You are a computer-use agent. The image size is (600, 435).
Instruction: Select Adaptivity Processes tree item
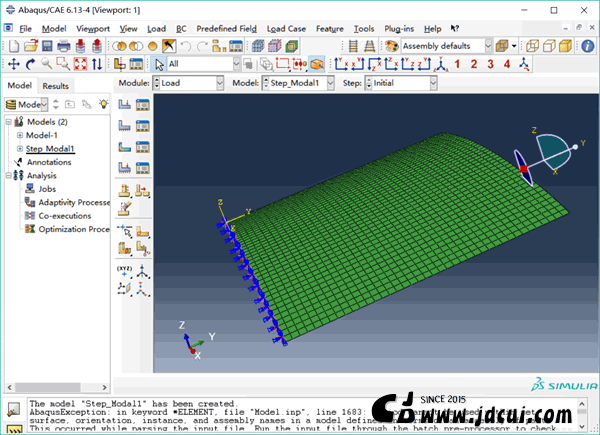click(74, 202)
